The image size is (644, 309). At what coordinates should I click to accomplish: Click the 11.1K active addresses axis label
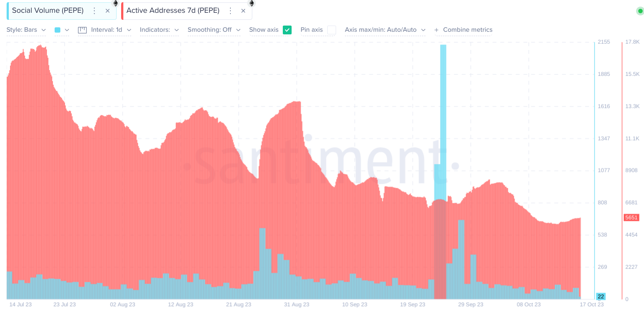pos(632,138)
